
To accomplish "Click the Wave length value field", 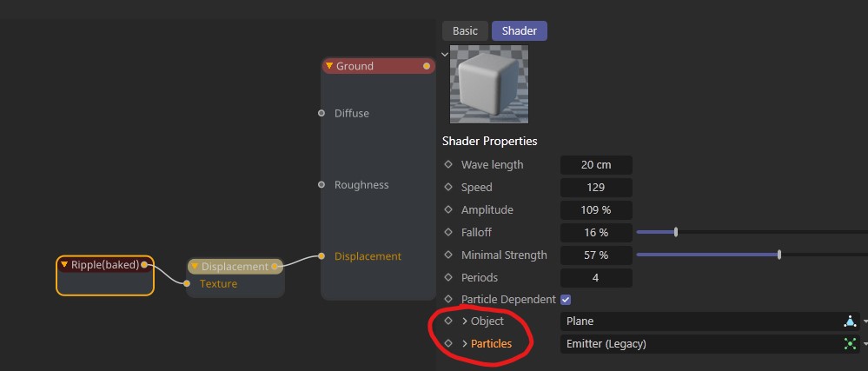I will [x=596, y=165].
